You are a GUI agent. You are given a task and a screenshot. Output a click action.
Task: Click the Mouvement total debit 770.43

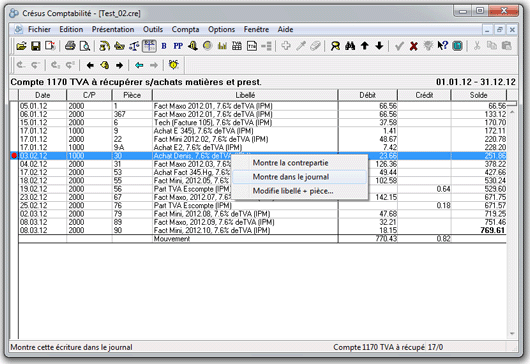coord(386,239)
